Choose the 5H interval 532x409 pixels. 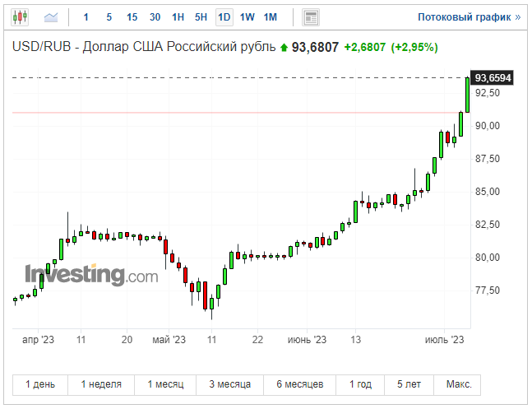pos(201,17)
